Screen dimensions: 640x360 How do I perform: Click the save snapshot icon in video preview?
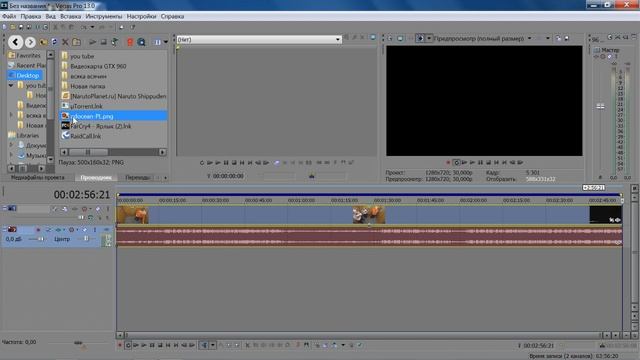(567, 38)
